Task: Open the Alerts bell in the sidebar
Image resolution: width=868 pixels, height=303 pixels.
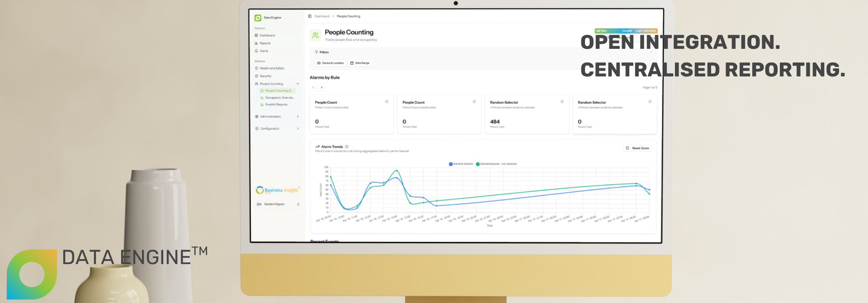Action: (262, 51)
